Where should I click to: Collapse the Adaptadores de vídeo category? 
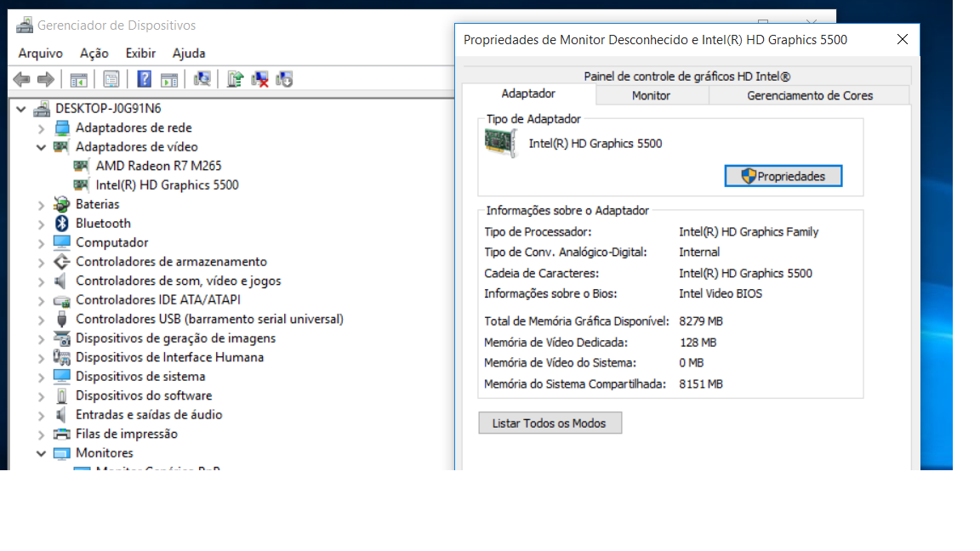click(41, 147)
